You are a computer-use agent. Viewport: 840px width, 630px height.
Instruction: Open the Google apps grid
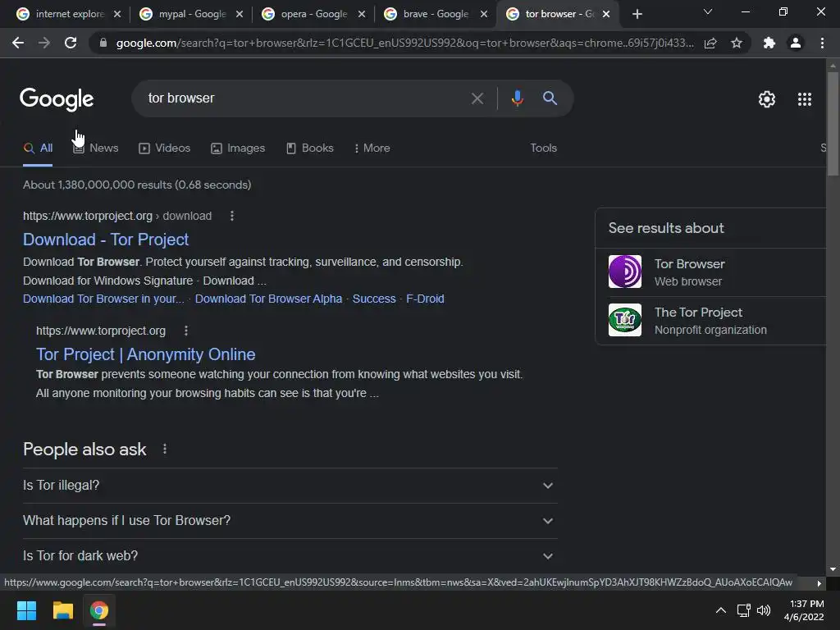(805, 99)
